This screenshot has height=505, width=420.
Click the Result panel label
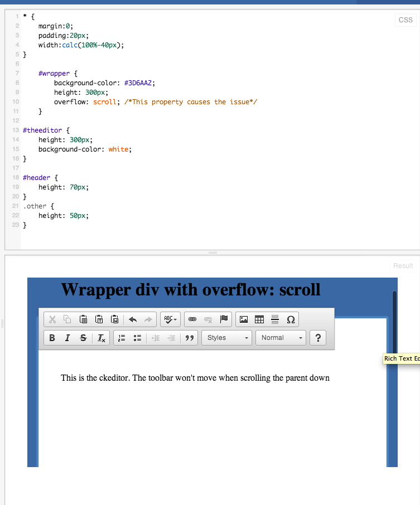[x=403, y=266]
